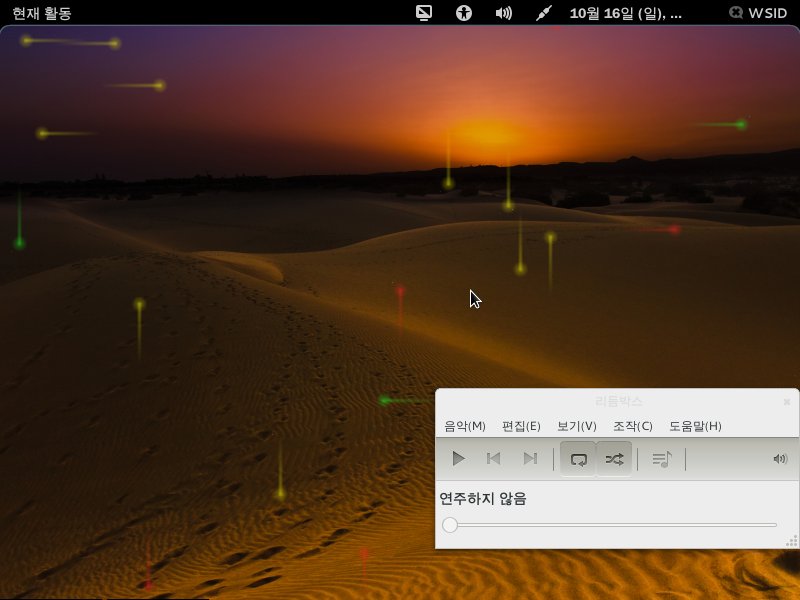Open the 조작(C) menu
The width and height of the screenshot is (800, 600).
633,426
